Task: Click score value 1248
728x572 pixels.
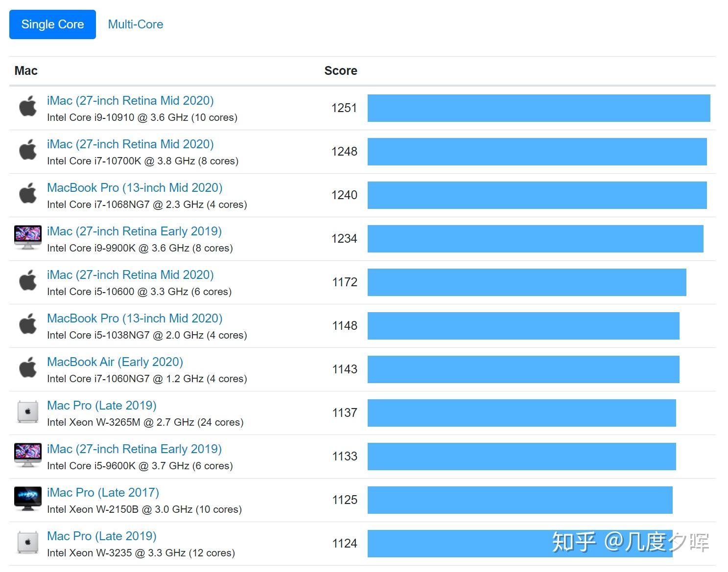Action: (344, 152)
